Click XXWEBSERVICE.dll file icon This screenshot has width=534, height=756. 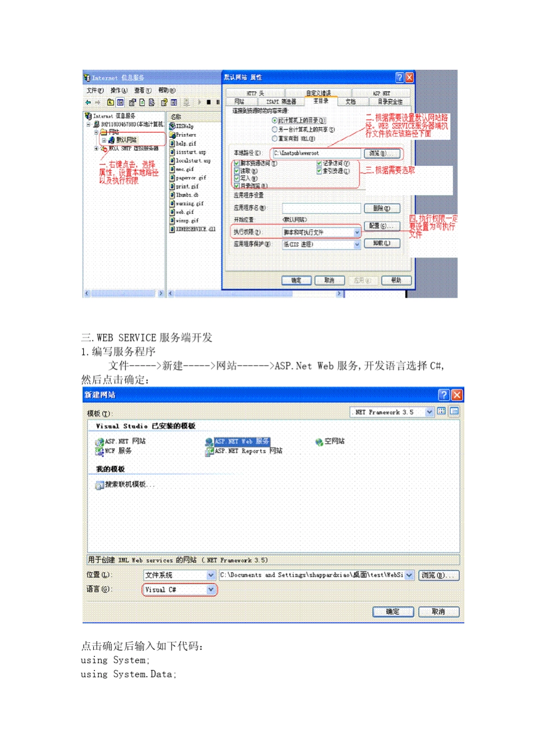click(x=173, y=229)
